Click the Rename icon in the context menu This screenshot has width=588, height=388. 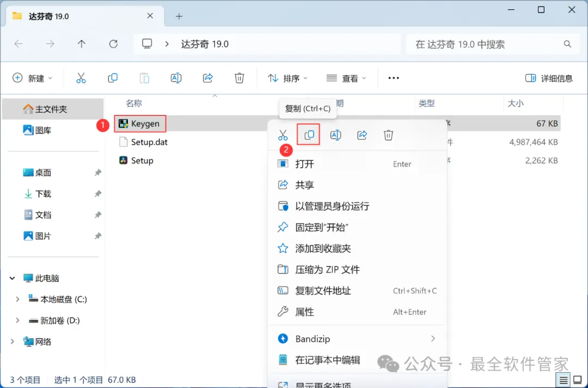click(x=335, y=135)
